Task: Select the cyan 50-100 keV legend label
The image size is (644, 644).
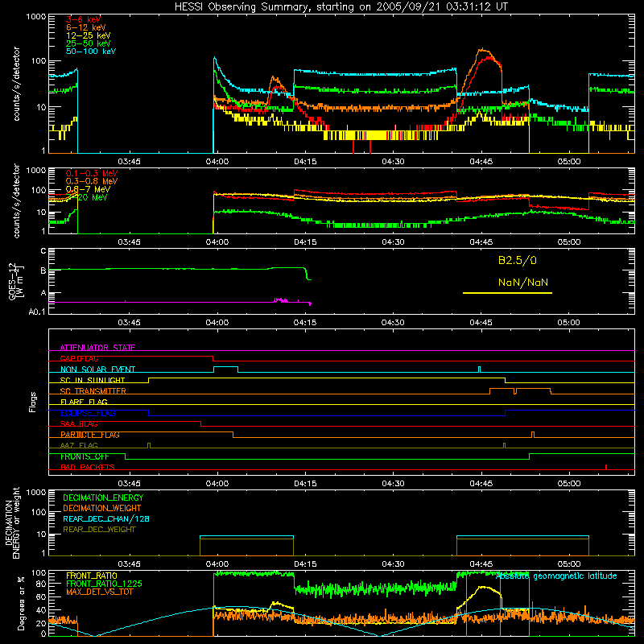Action: coord(91,51)
